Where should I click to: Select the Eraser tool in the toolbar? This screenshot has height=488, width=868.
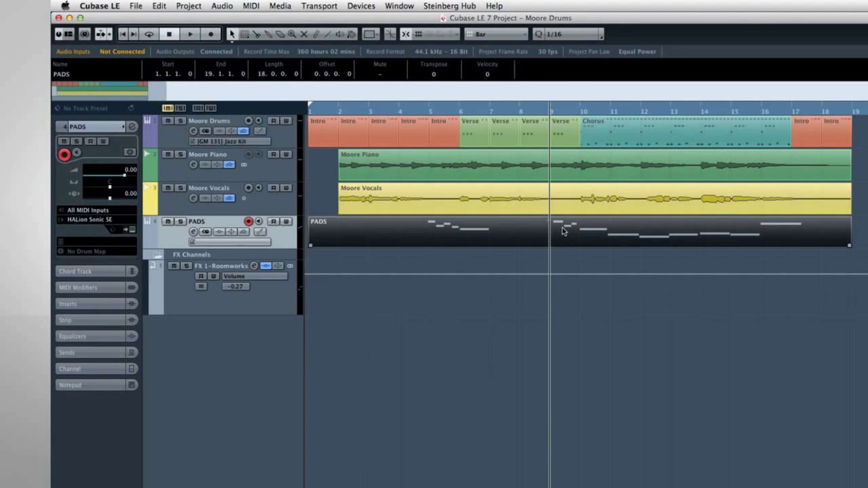pos(280,34)
